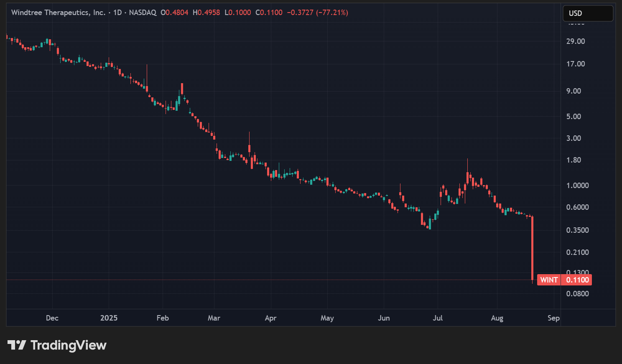622x364 pixels.
Task: Click the open price O0.4804 in header
Action: 174,13
